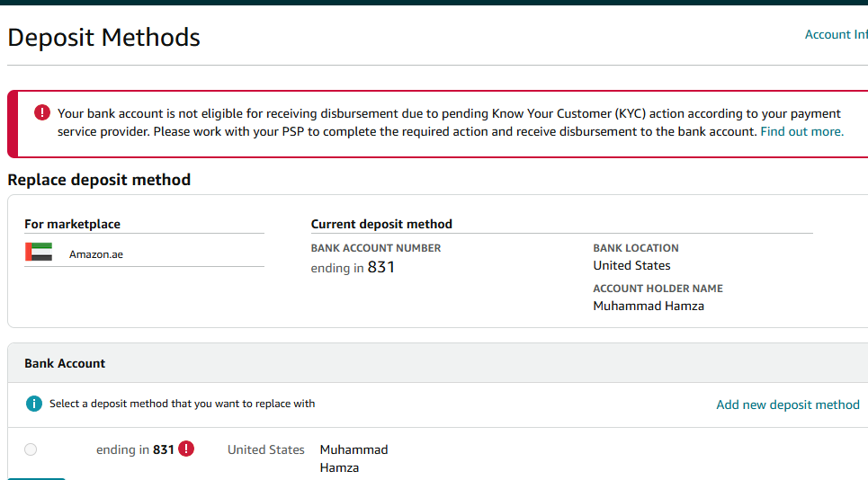Screen dimensions: 868x480
Task: Click the Deposit Methods page title
Action: click(103, 38)
